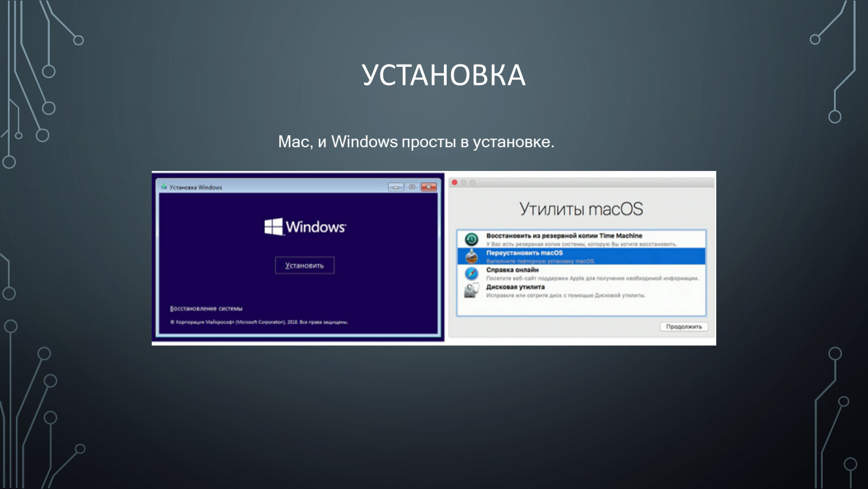Click the Microsoft copyright notice text
This screenshot has height=489, width=868.
pyautogui.click(x=259, y=322)
